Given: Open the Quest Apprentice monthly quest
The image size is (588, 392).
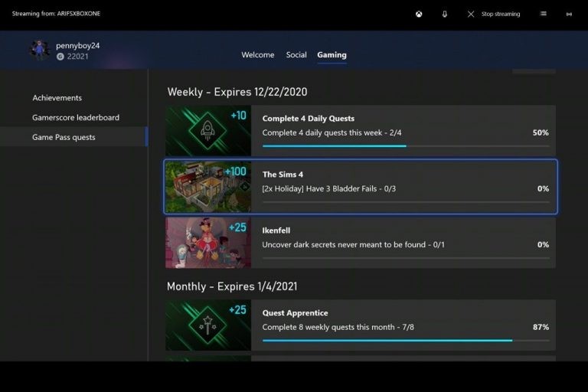Looking at the screenshot, I should pyautogui.click(x=361, y=325).
